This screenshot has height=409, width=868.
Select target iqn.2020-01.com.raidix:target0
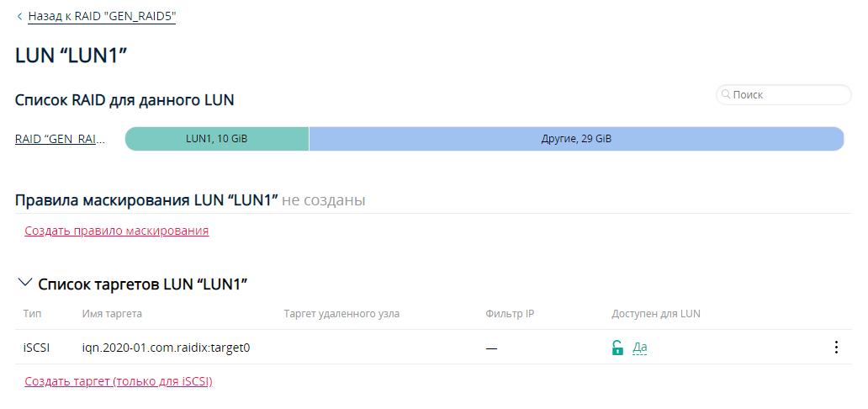(x=167, y=348)
